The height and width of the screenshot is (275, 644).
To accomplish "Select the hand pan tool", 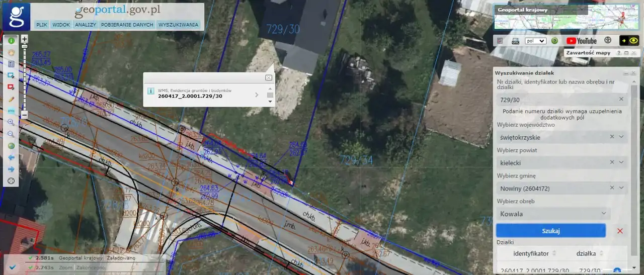I will pos(11,52).
